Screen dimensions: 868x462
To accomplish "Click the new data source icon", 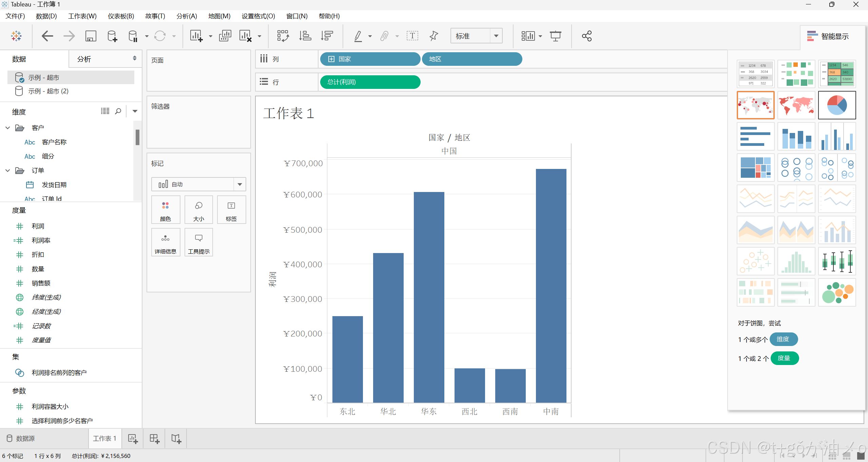I will tap(112, 36).
